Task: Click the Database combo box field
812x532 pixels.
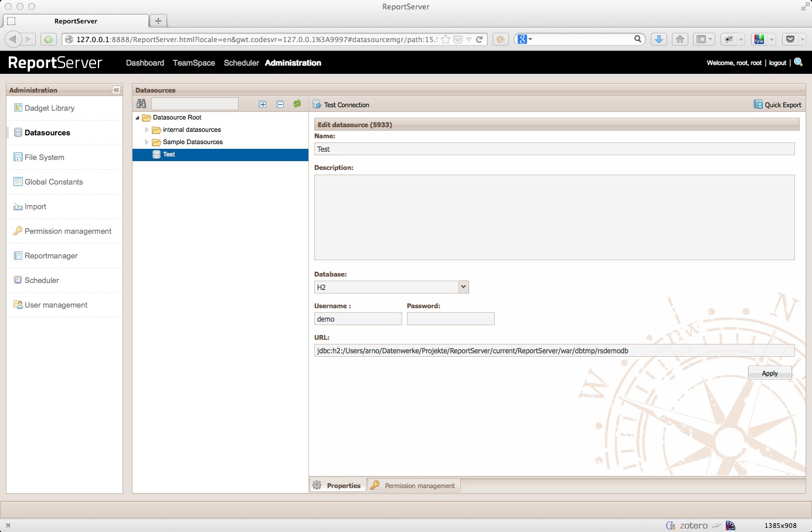Action: click(x=386, y=287)
